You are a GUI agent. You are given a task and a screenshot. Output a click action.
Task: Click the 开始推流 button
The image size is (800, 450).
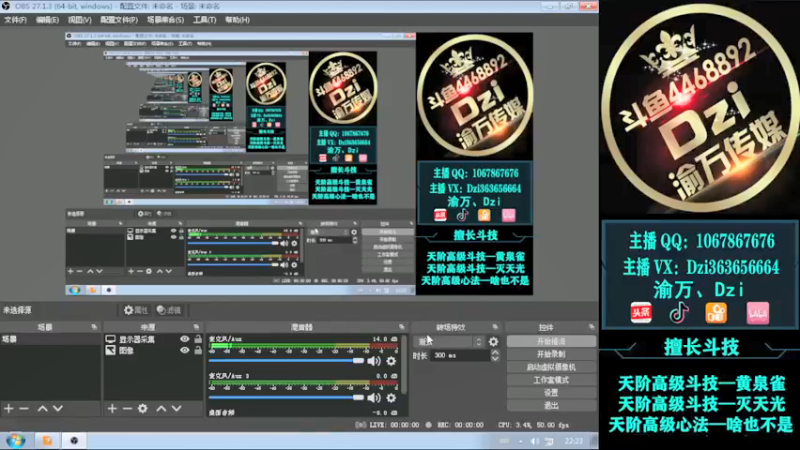[551, 341]
